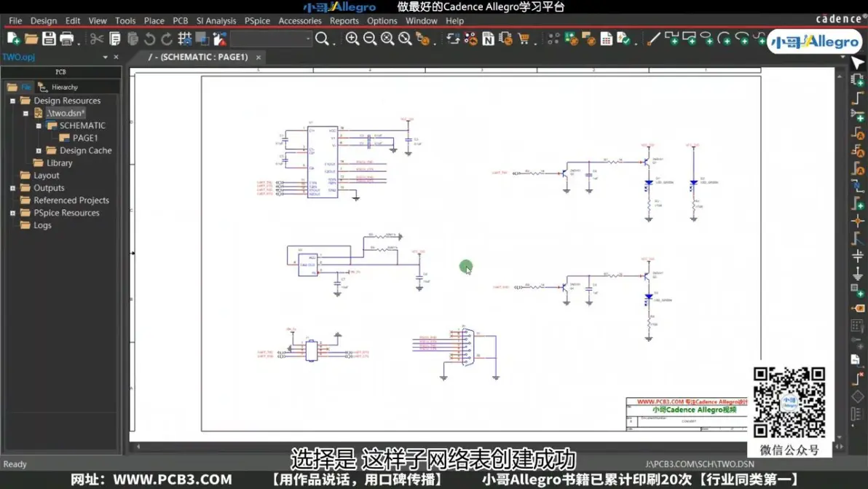Switch to Hierarchy view in project panel

click(x=58, y=87)
